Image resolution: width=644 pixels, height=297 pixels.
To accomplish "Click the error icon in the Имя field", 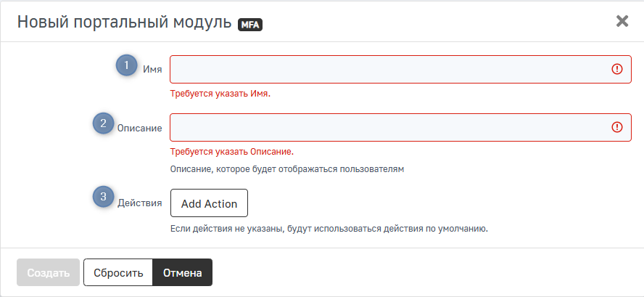I will (x=617, y=70).
